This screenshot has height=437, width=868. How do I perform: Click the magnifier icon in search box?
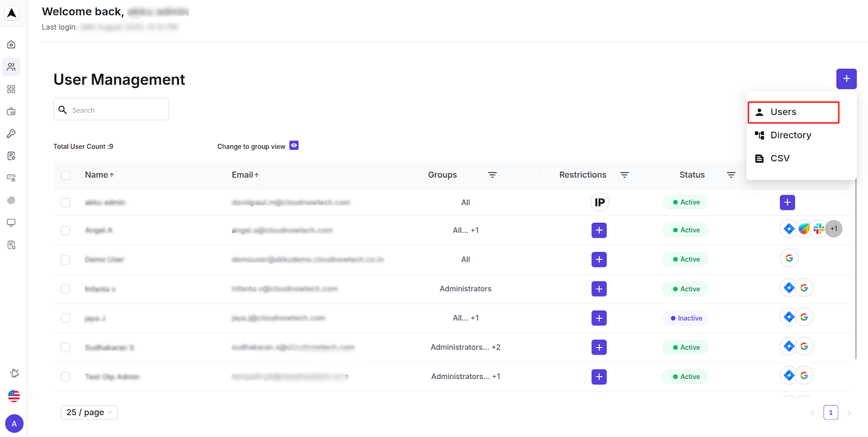click(x=63, y=110)
